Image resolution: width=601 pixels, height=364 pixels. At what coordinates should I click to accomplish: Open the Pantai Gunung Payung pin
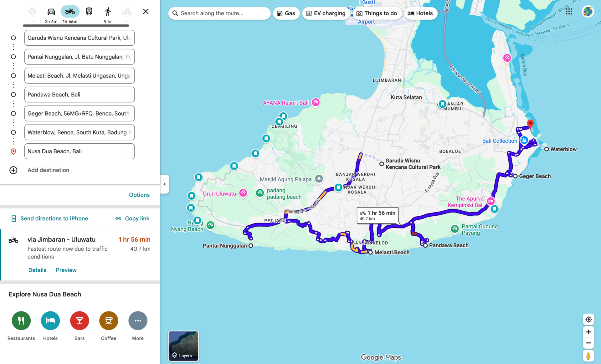tap(455, 229)
